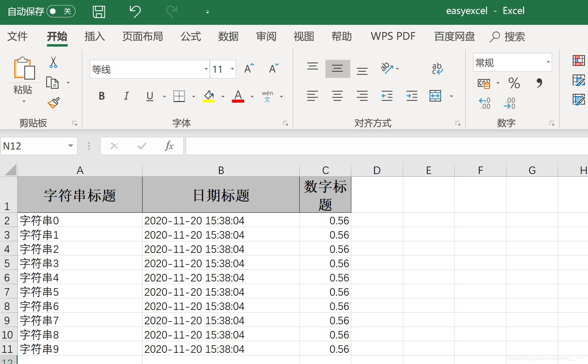Viewport: 588px width, 364px height.
Task: Open the 视图 tab
Action: click(304, 36)
